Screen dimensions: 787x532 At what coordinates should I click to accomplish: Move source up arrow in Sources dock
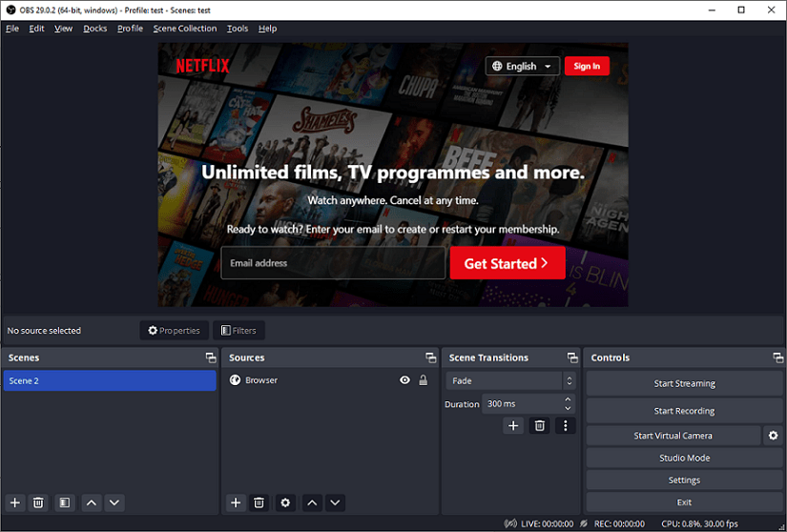click(x=312, y=502)
